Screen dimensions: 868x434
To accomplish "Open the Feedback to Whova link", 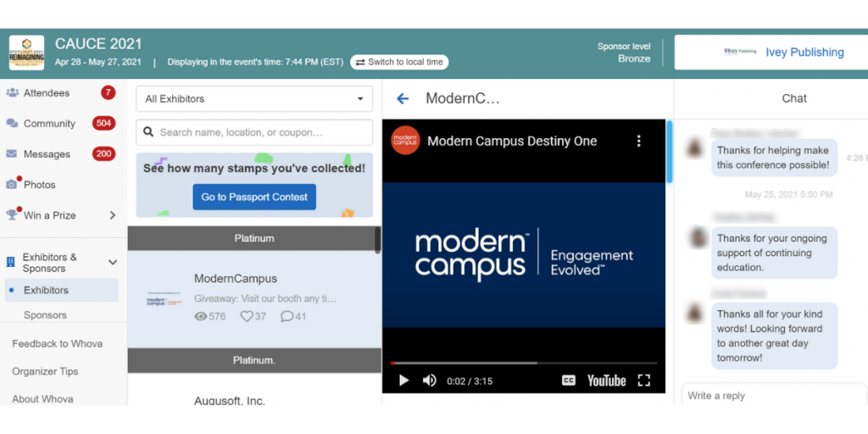I will point(57,343).
